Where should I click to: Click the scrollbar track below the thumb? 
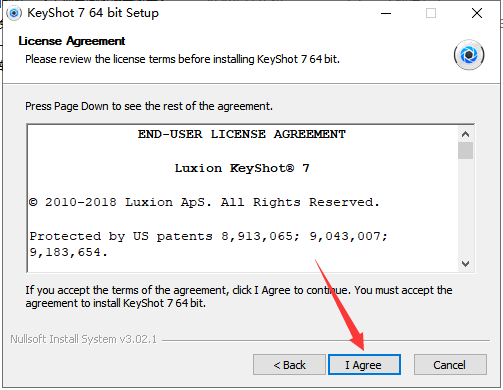(x=465, y=208)
